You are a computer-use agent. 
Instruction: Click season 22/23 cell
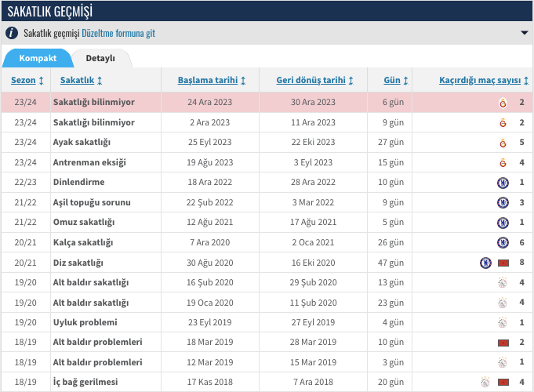(25, 182)
